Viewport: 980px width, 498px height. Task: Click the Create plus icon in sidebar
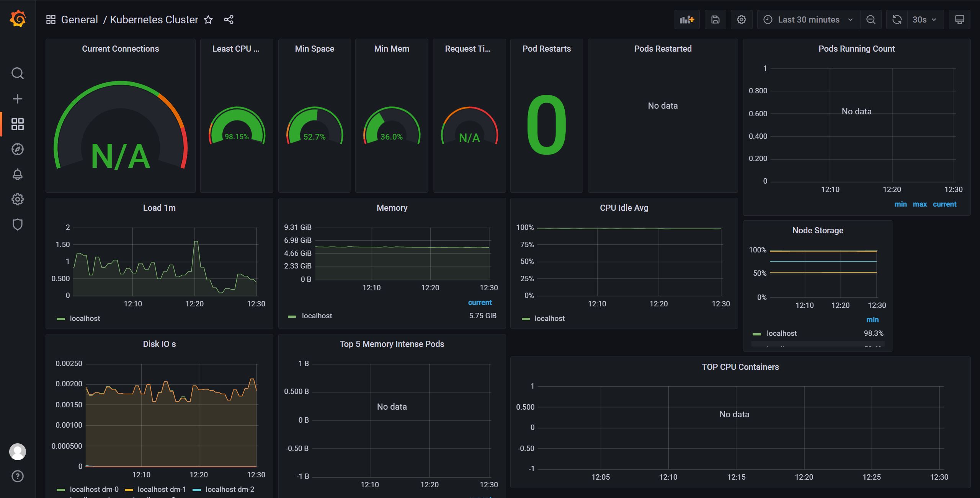[x=18, y=99]
